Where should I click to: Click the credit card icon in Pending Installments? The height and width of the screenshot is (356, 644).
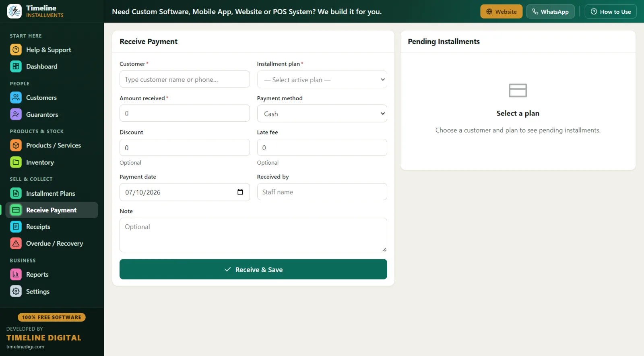click(518, 90)
